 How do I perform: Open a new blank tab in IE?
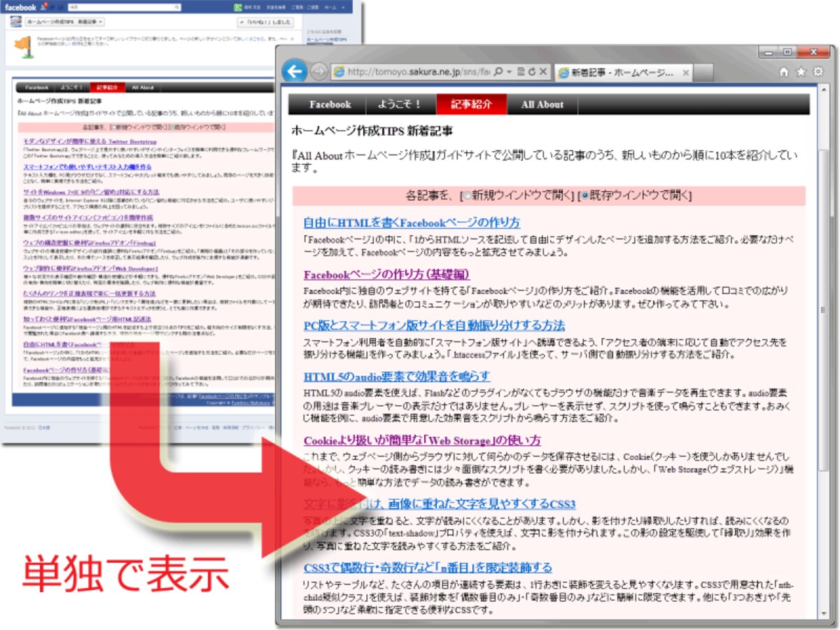(703, 72)
